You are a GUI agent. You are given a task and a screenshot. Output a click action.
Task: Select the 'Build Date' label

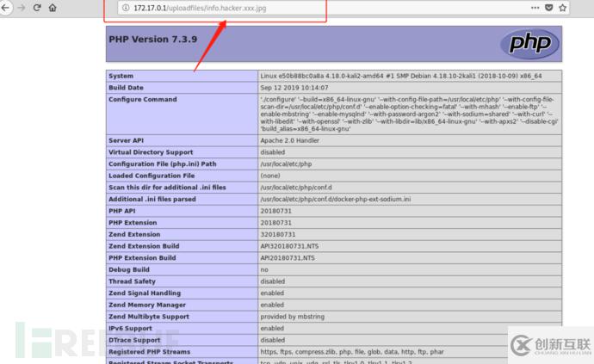(126, 88)
